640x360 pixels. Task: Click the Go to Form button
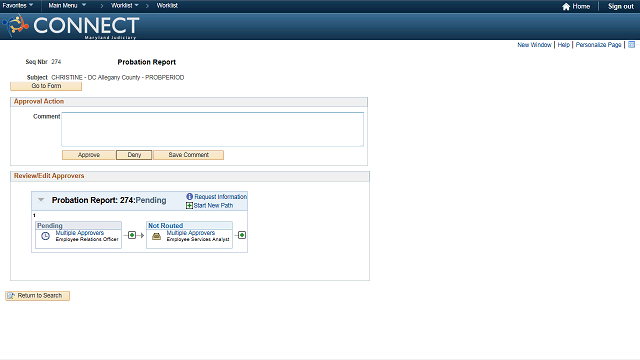tap(46, 86)
